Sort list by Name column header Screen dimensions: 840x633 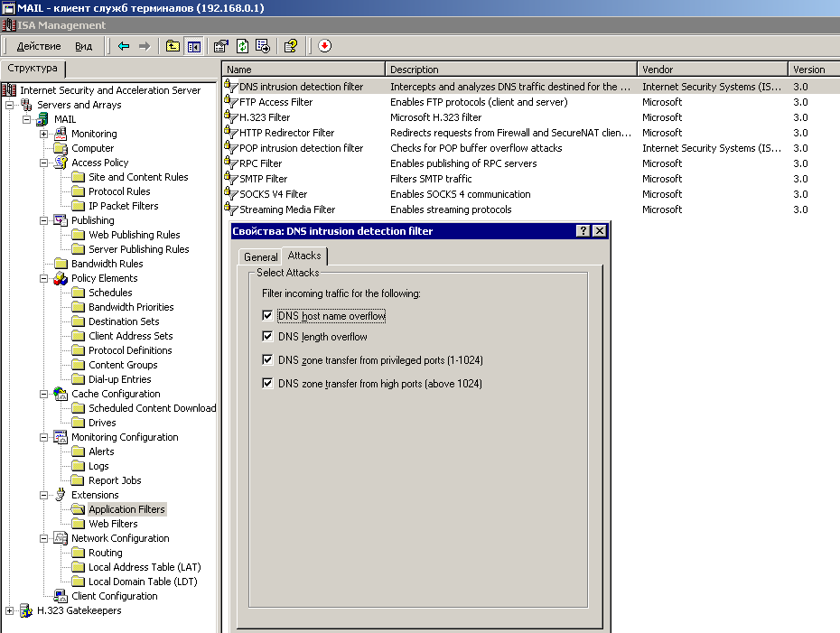[303, 70]
